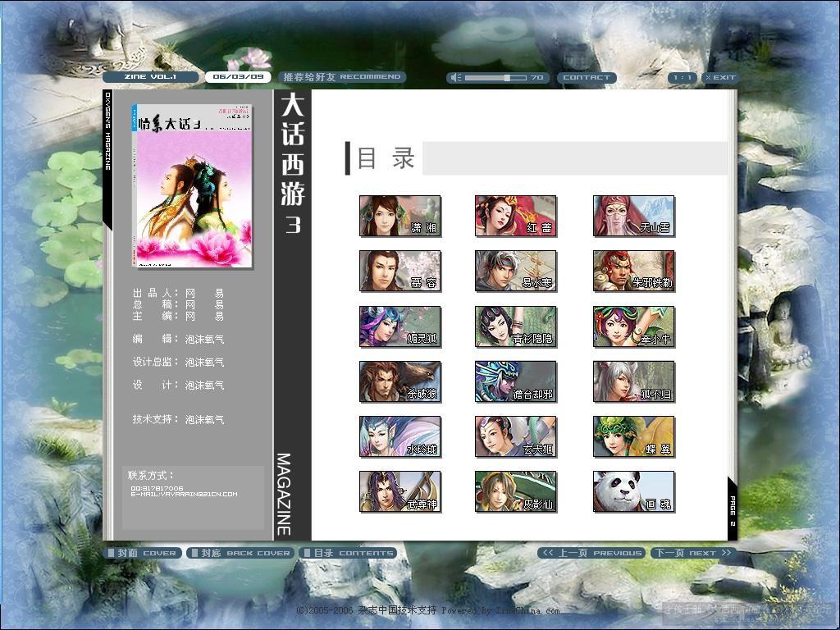Click the E-MAIL address line
Viewport: 840px width, 630px height.
(x=184, y=495)
